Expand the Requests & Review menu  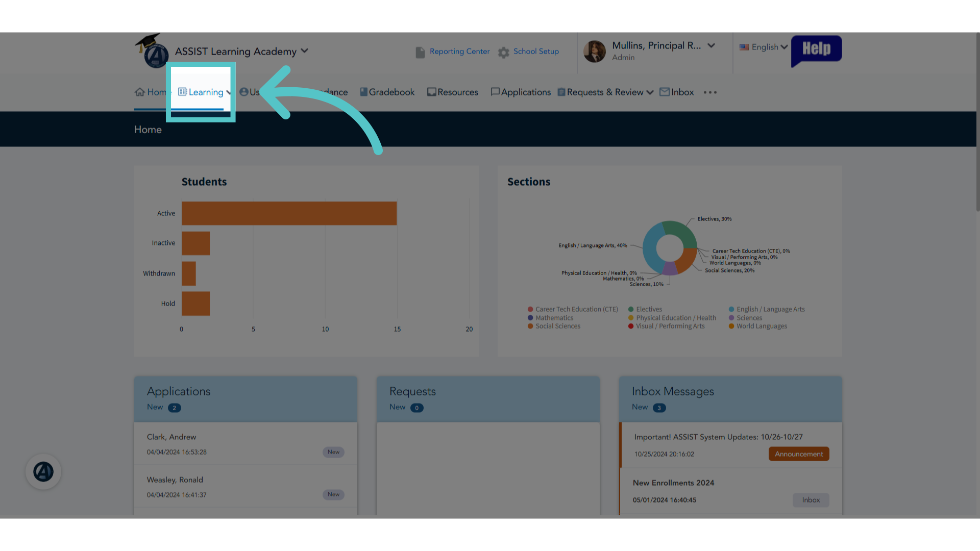[x=605, y=92]
